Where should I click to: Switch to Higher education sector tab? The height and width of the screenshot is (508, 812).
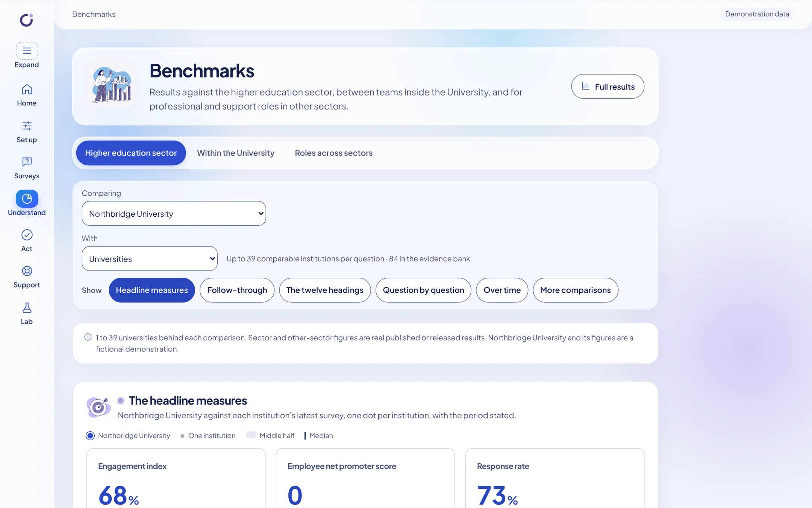(x=131, y=153)
